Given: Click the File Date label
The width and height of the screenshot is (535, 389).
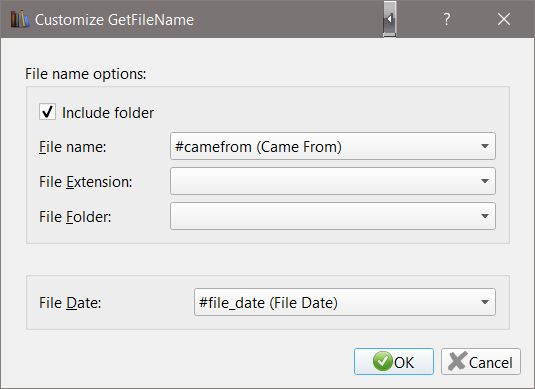Looking at the screenshot, I should 70,303.
